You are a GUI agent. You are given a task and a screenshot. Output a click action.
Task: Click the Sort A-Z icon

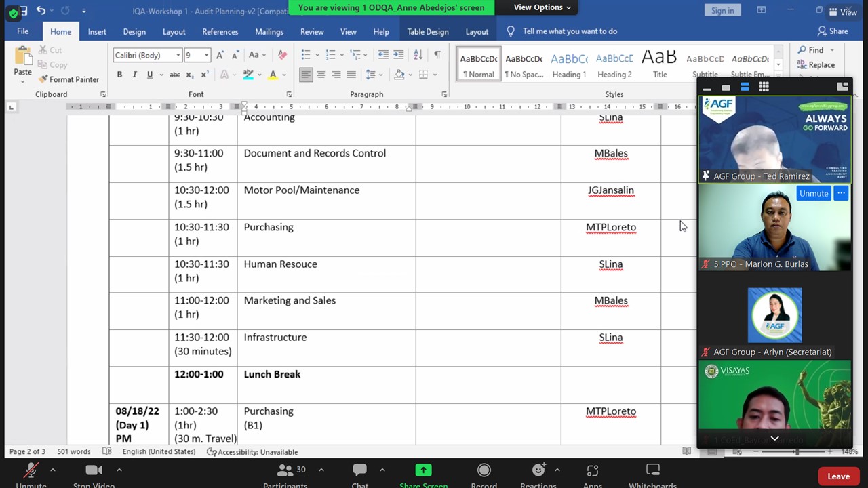click(418, 55)
